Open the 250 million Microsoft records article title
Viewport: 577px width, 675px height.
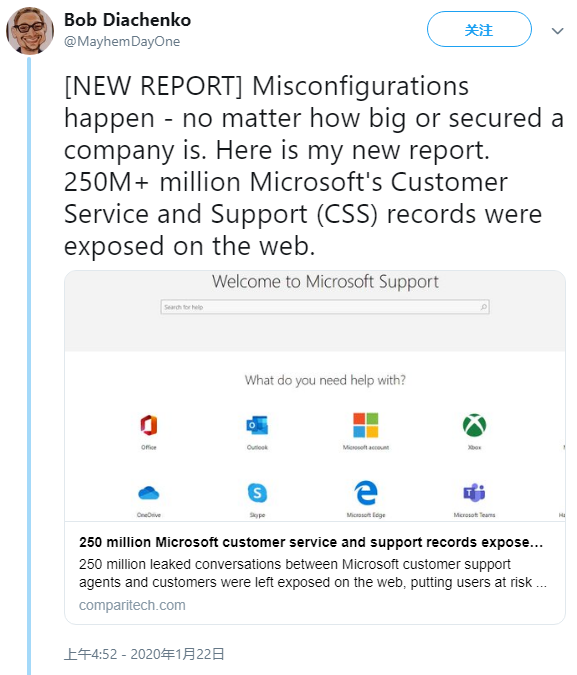point(311,542)
